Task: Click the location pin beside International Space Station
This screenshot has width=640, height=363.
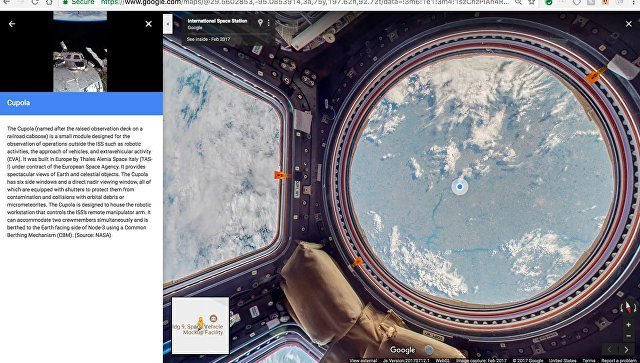Action: tap(260, 23)
